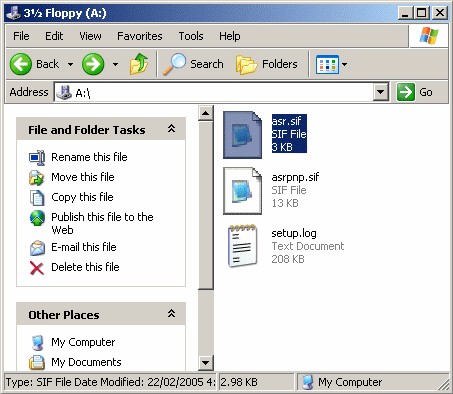
Task: Click the task pane scrollbar thumb
Action: (x=206, y=206)
